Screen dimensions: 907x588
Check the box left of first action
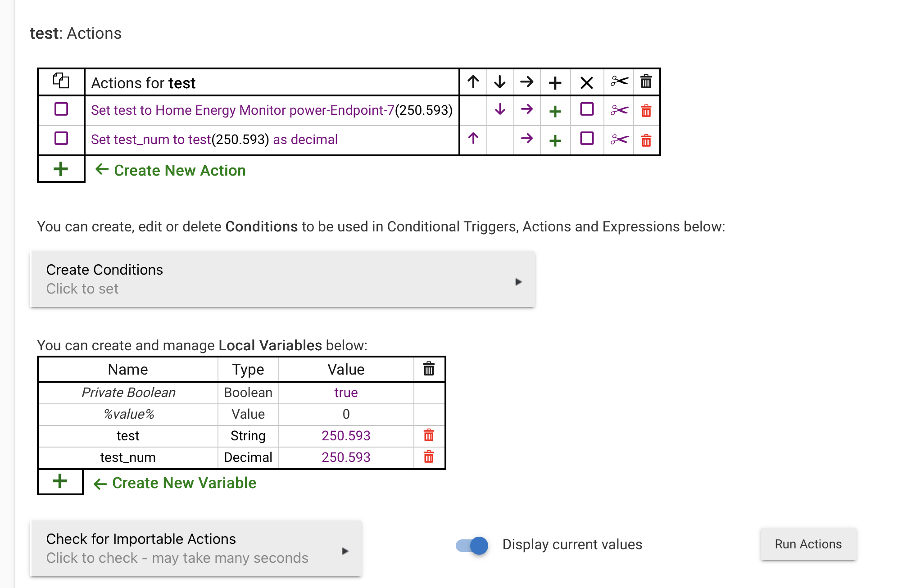click(x=61, y=109)
